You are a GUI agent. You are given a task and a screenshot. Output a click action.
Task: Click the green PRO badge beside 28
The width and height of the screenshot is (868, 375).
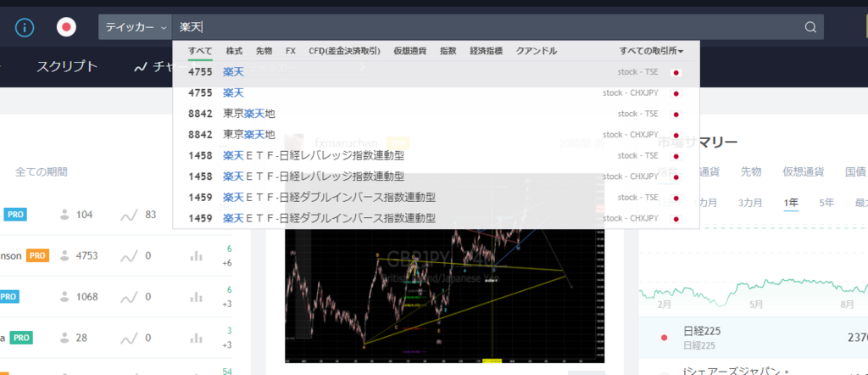[x=21, y=338]
